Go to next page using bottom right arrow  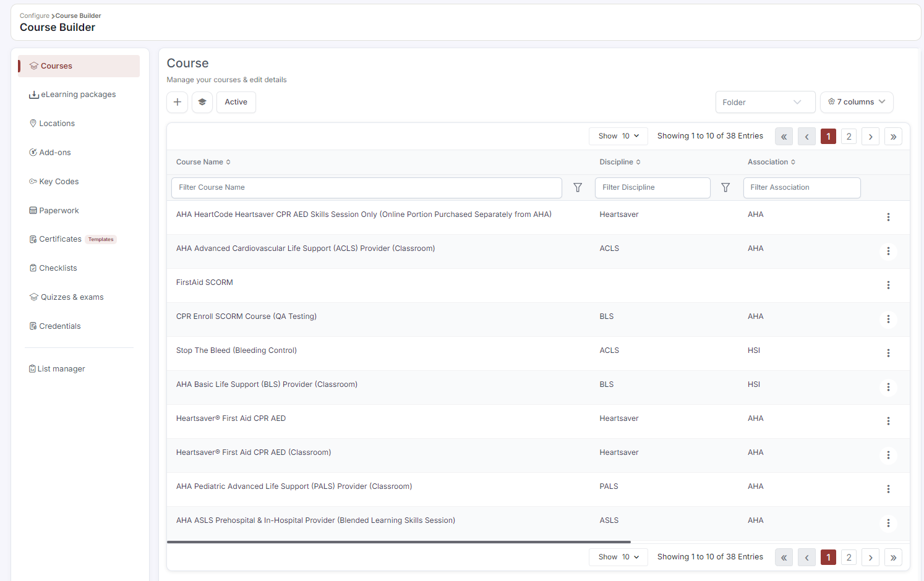tap(871, 558)
